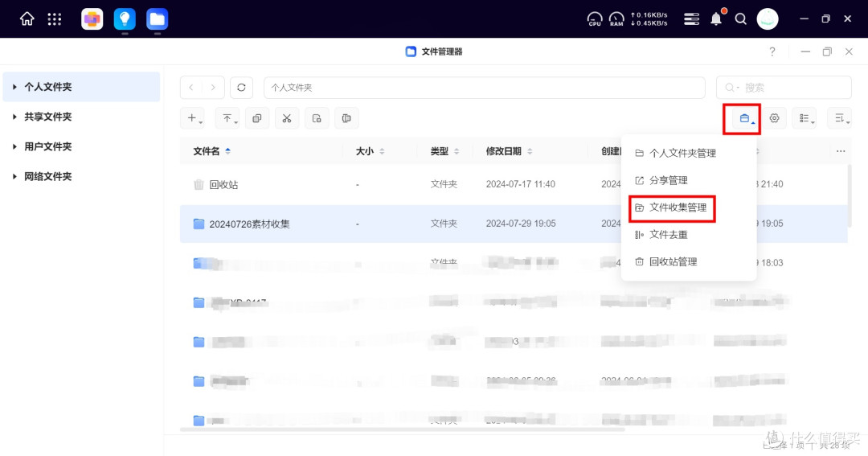Viewport: 868px width, 456px height.
Task: Click modified date 2024-07-29 19:05
Action: tap(521, 224)
